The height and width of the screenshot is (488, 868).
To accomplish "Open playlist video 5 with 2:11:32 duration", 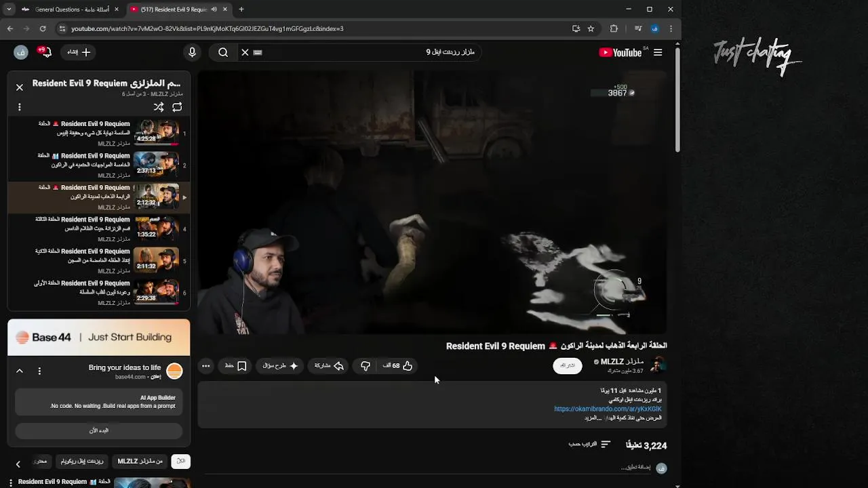I will [98, 261].
